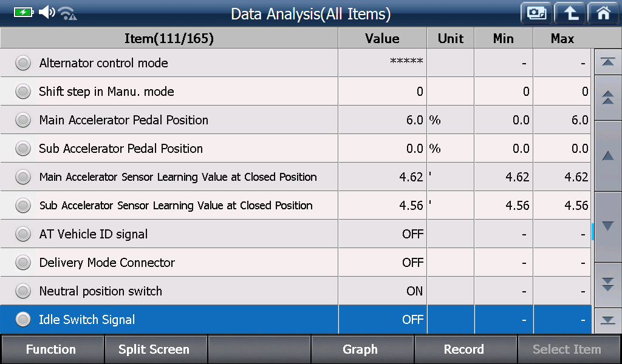Image resolution: width=622 pixels, height=364 pixels.
Task: Select the Idle Switch Signal row
Action: 296,319
